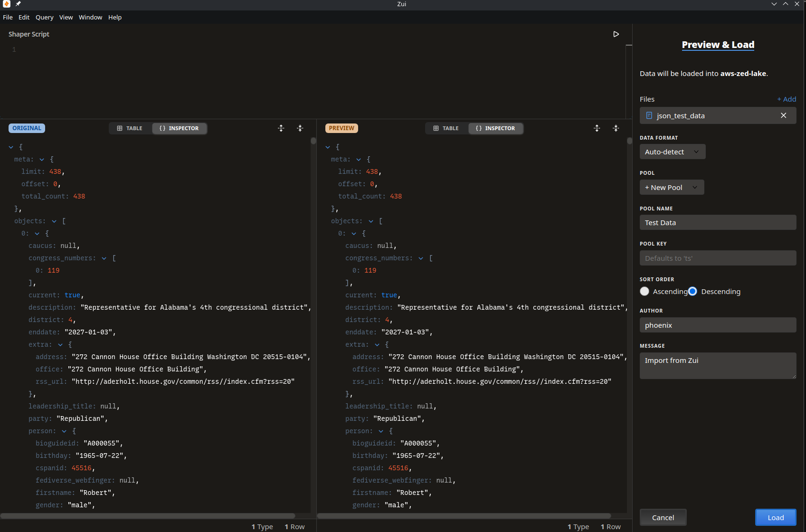Click the Load button
This screenshot has height=532, width=806.
point(776,517)
